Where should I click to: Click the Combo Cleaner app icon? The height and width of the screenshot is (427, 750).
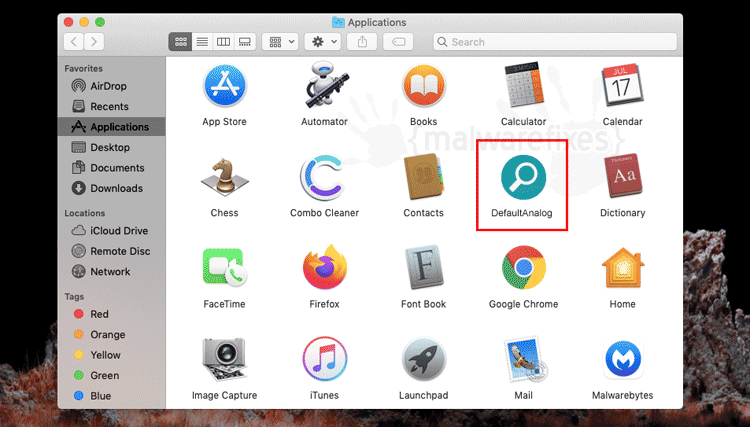point(323,177)
